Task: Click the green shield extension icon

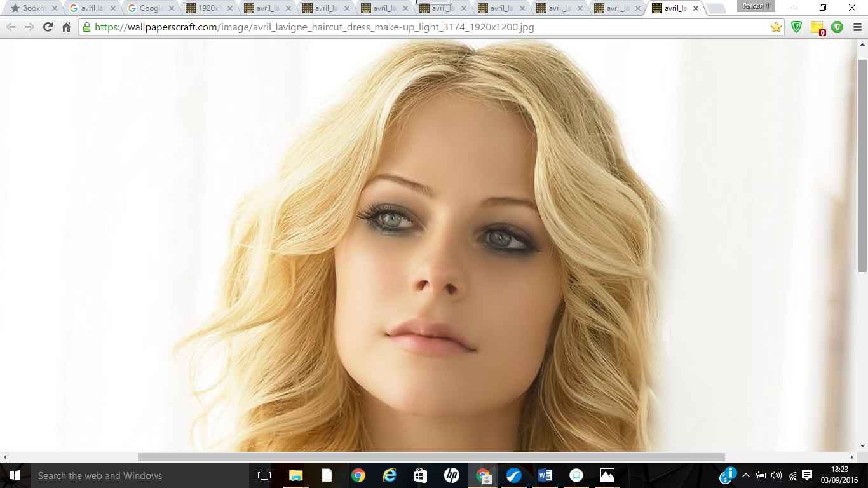Action: pos(796,27)
